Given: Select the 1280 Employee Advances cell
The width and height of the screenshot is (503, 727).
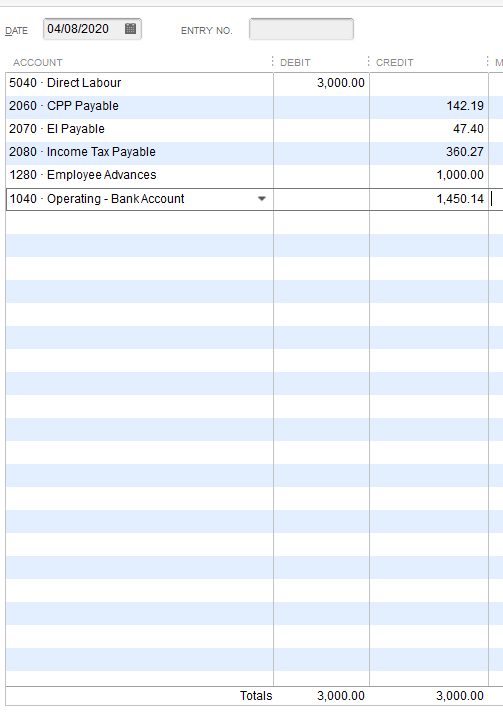Looking at the screenshot, I should tap(140, 176).
